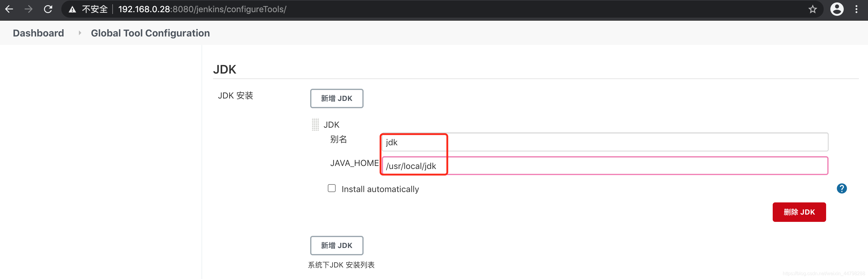Viewport: 868px width, 279px height.
Task: Grab the JDK entry drag handle
Action: [x=315, y=125]
